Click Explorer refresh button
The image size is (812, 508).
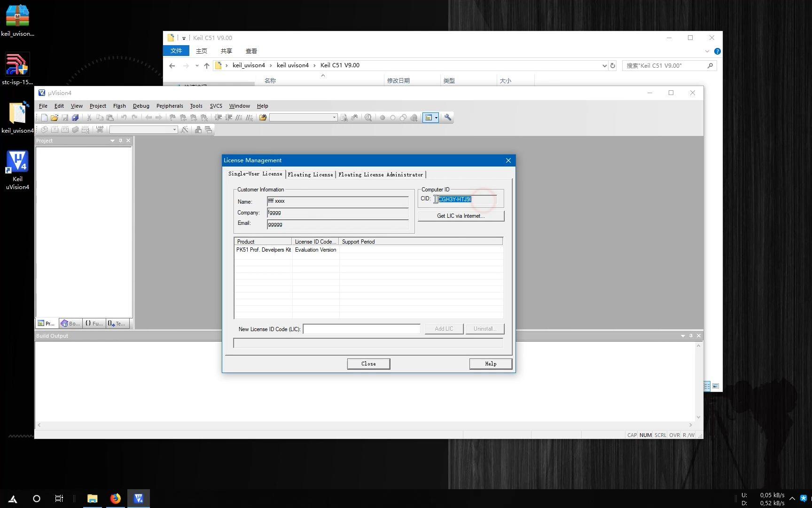[613, 66]
